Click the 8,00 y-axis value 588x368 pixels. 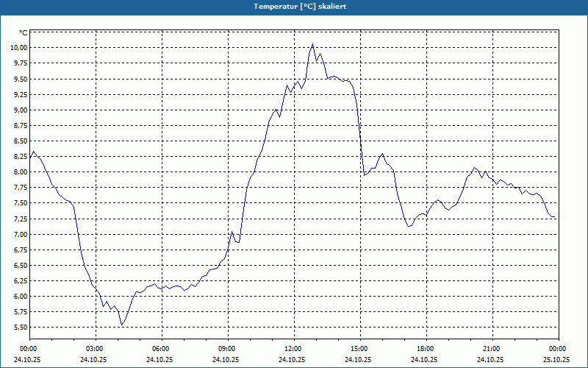21,172
